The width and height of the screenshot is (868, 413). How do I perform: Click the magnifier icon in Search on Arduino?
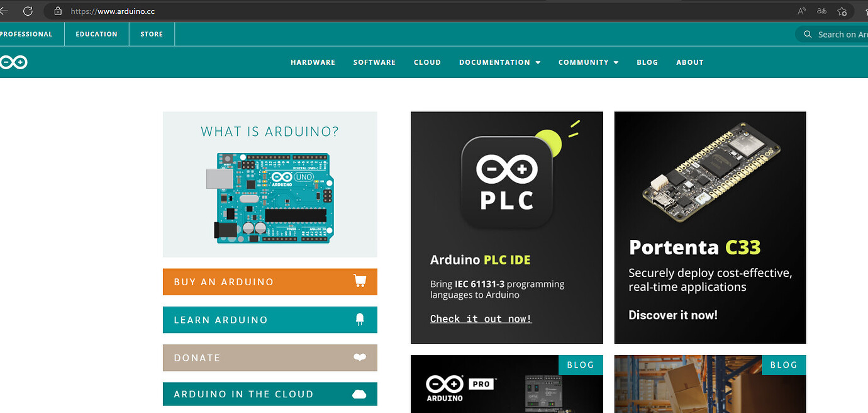coord(807,34)
